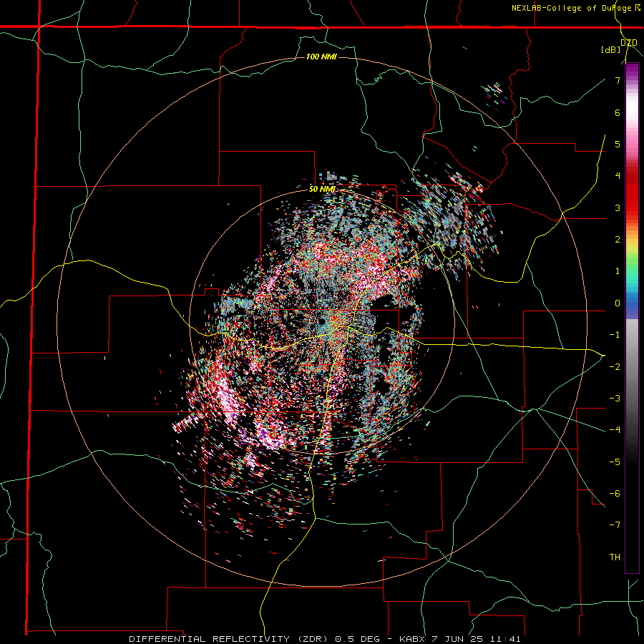Click the radar site center point

pyautogui.click(x=321, y=321)
